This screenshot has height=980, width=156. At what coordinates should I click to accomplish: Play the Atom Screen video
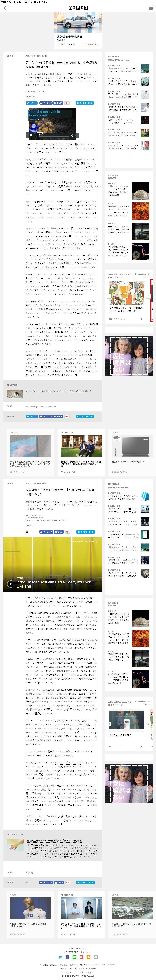tap(31, 135)
